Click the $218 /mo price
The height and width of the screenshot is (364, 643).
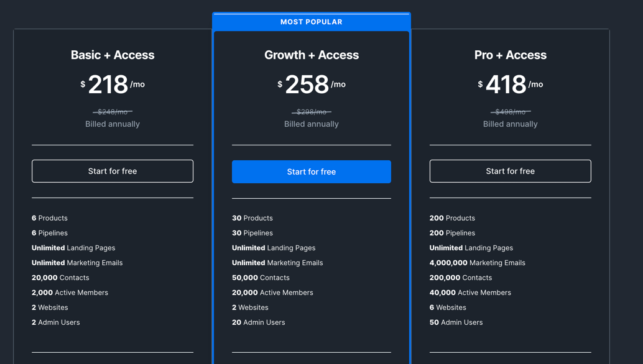[x=113, y=84]
